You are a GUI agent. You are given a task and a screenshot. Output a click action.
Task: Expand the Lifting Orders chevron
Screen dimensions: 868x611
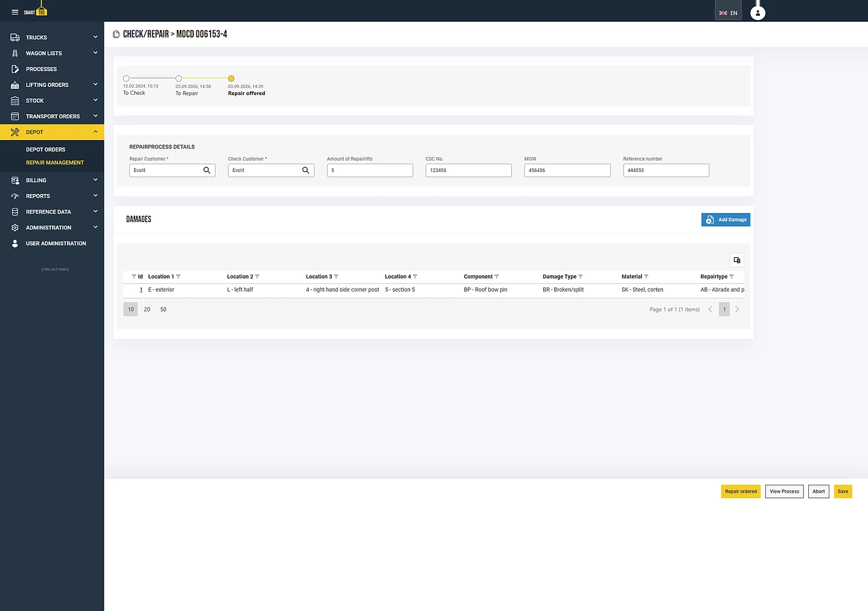pos(95,84)
